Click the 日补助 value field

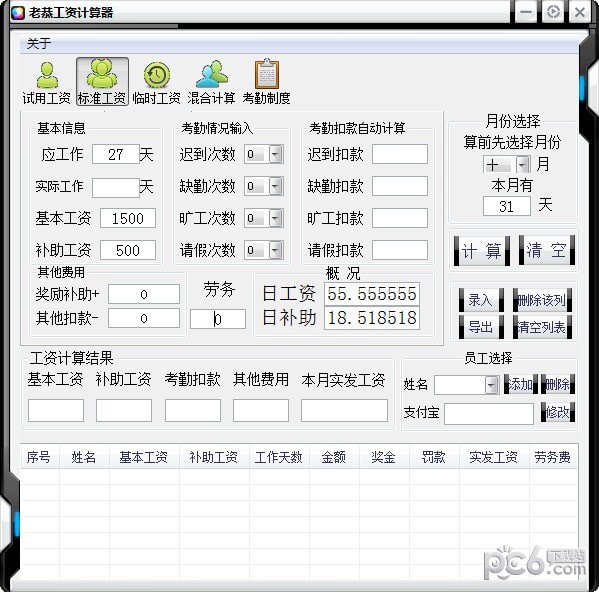pyautogui.click(x=372, y=318)
